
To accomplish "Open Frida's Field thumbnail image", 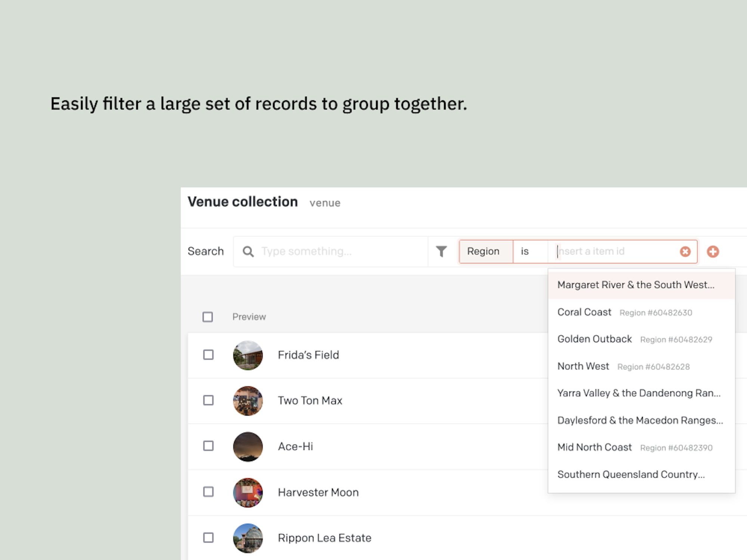I will click(248, 355).
